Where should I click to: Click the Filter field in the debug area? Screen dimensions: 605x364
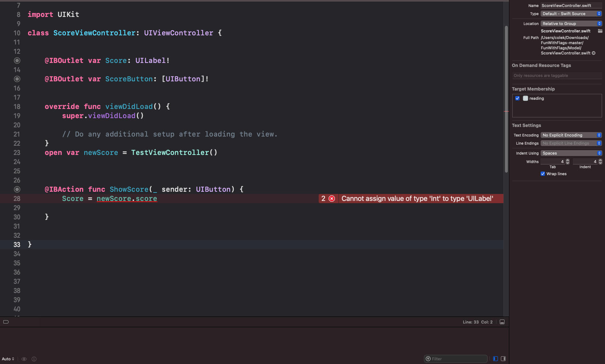pos(456,359)
